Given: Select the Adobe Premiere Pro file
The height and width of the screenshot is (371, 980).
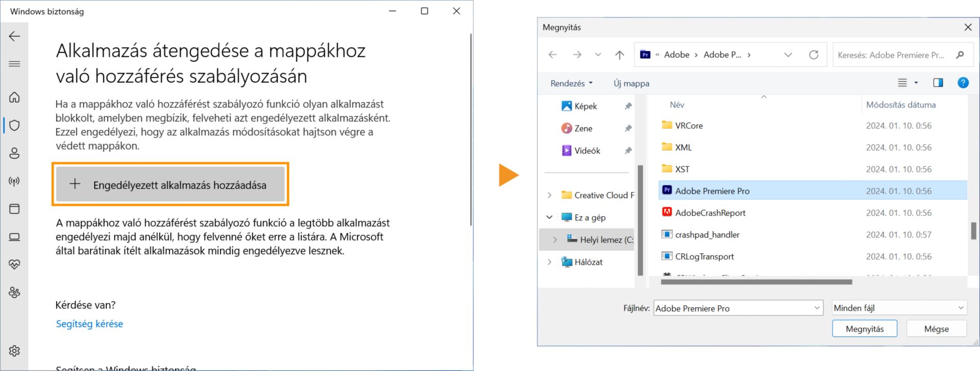Looking at the screenshot, I should pyautogui.click(x=814, y=191).
